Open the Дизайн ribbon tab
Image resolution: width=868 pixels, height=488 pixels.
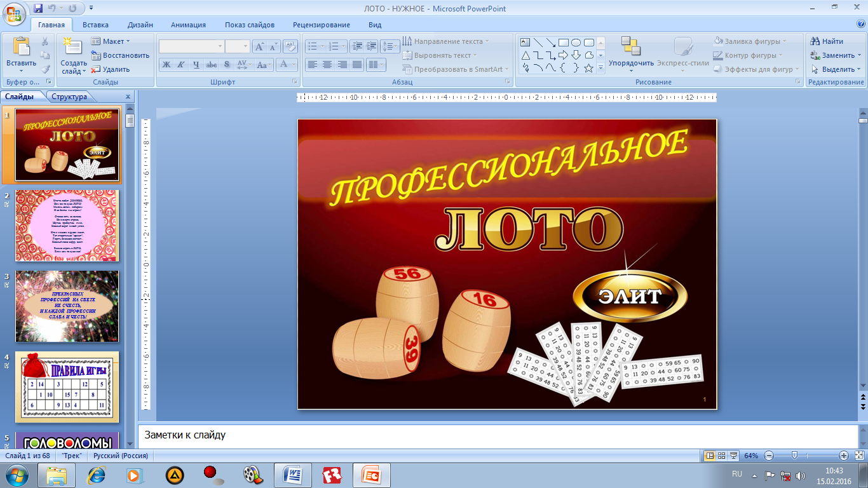click(x=140, y=25)
